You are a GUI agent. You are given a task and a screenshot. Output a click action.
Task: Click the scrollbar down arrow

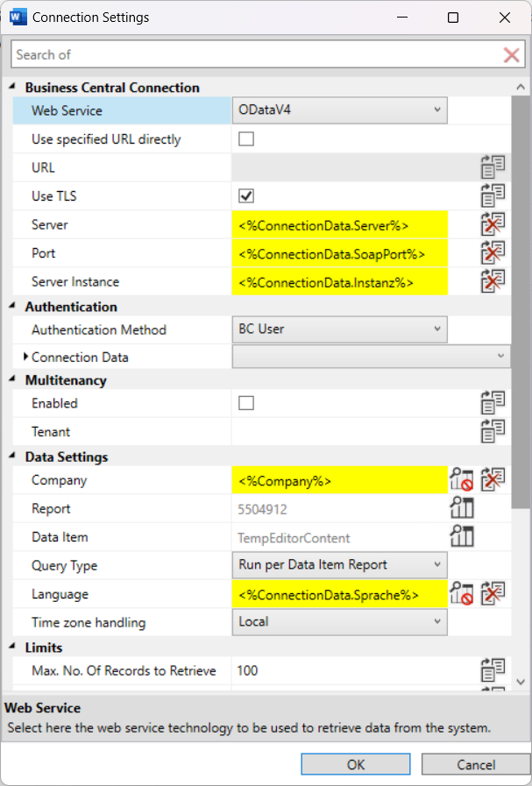(521, 681)
